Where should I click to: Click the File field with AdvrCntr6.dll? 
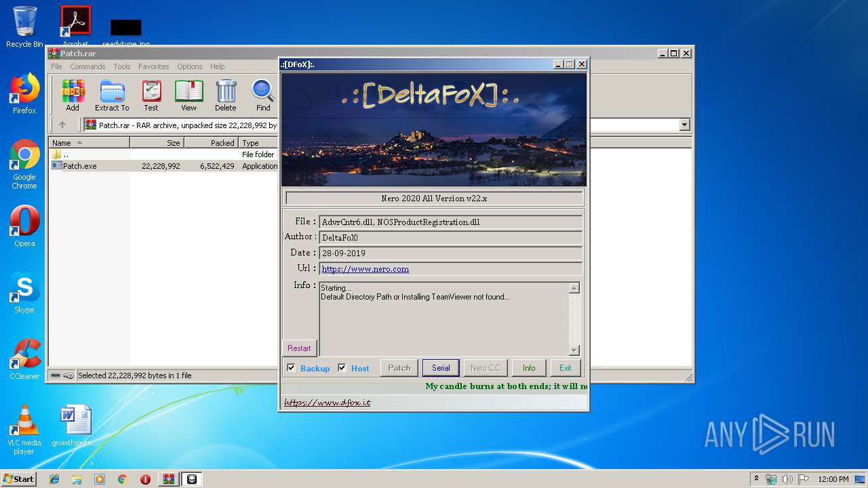(451, 222)
